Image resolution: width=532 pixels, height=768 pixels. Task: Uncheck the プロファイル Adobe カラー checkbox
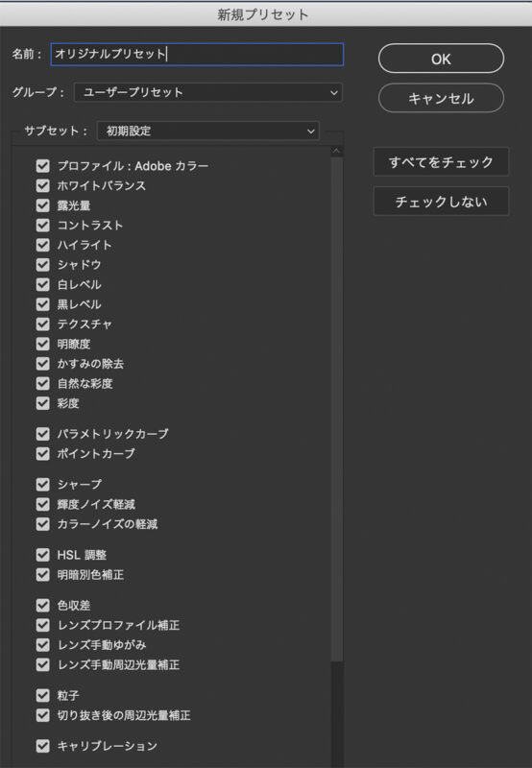pyautogui.click(x=43, y=165)
